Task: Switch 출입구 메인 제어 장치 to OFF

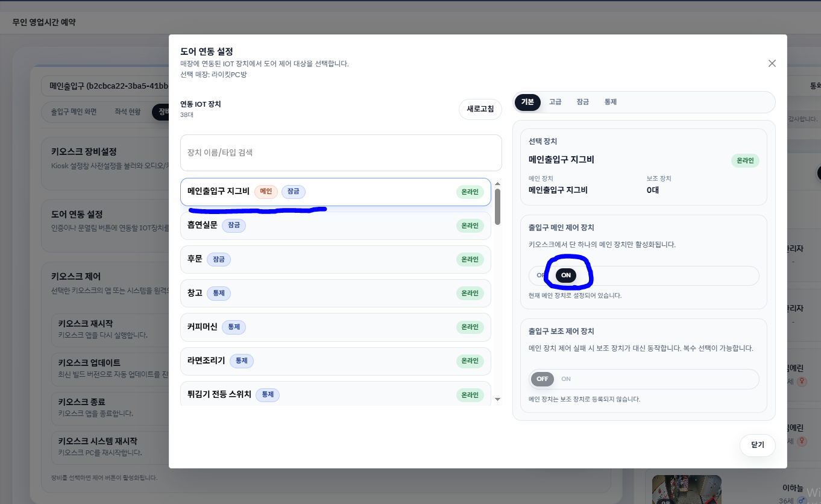Action: 540,276
